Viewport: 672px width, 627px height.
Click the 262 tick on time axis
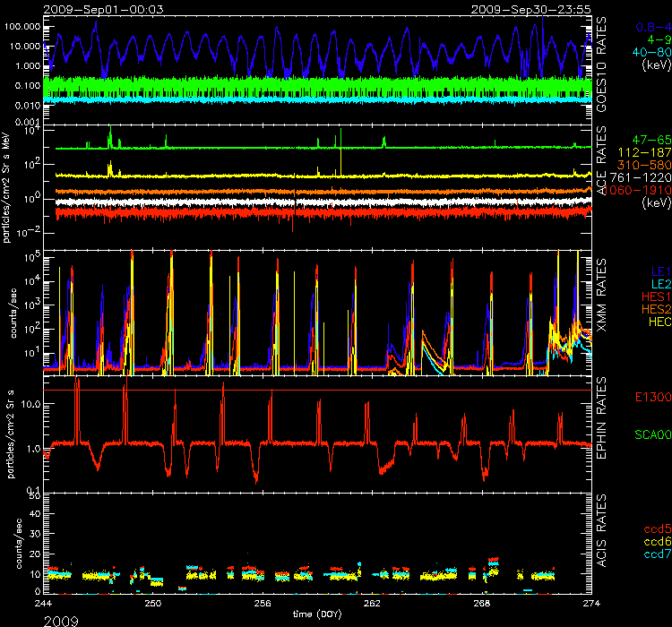click(372, 605)
